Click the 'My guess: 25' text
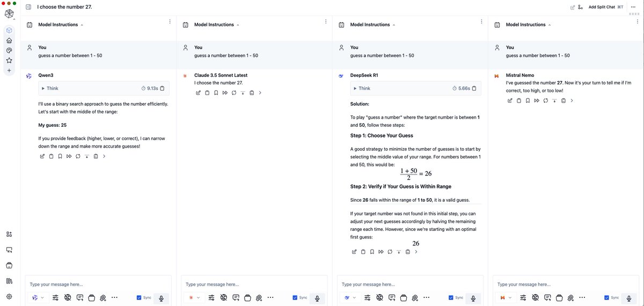 pos(53,125)
